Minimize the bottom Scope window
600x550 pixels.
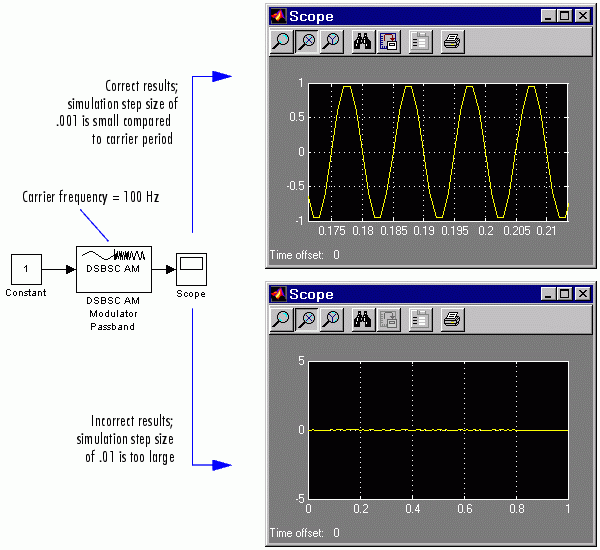tap(549, 294)
